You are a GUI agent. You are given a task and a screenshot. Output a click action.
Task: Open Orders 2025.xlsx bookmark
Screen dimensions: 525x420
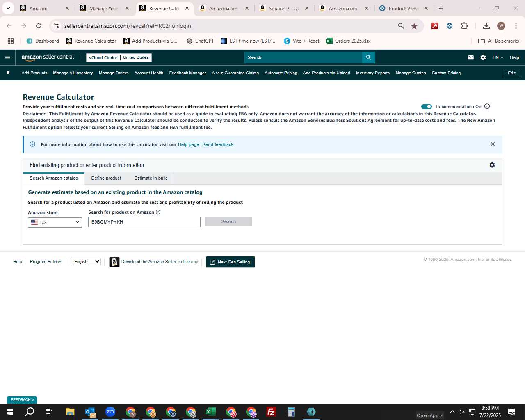pos(348,41)
